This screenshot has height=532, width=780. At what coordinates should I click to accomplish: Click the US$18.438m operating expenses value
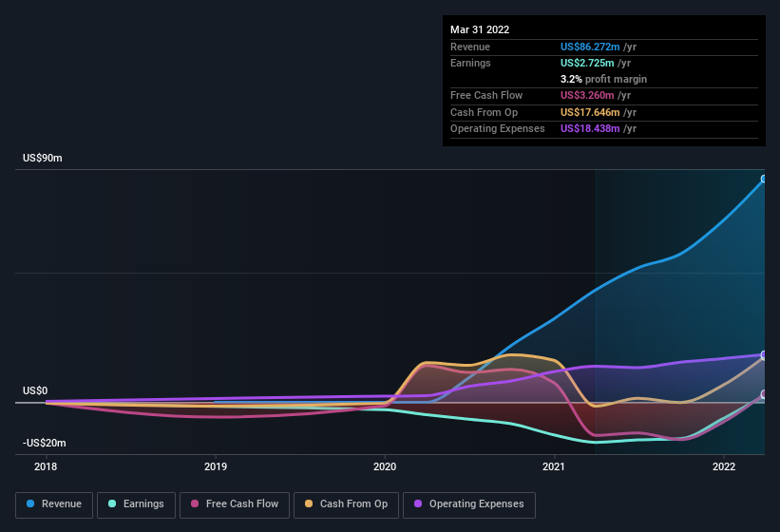(x=590, y=129)
